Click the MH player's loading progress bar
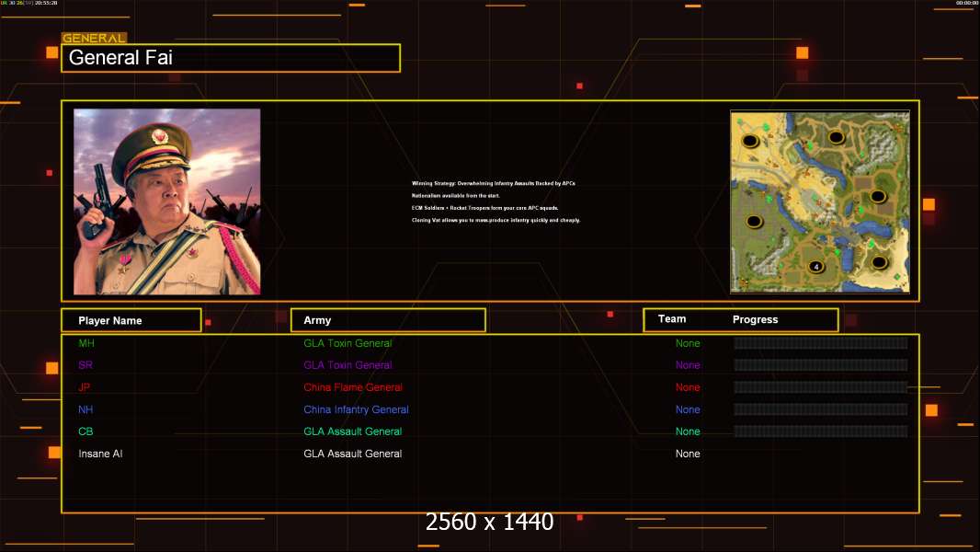The height and width of the screenshot is (552, 980). (x=821, y=342)
